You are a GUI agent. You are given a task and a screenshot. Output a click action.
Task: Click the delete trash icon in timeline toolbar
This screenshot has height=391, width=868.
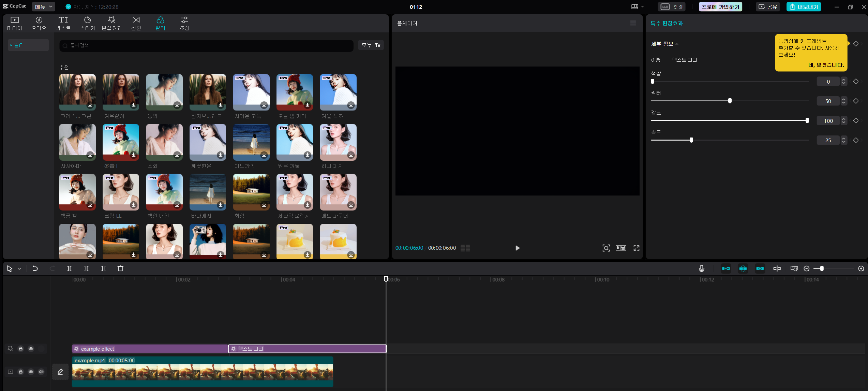pos(120,269)
